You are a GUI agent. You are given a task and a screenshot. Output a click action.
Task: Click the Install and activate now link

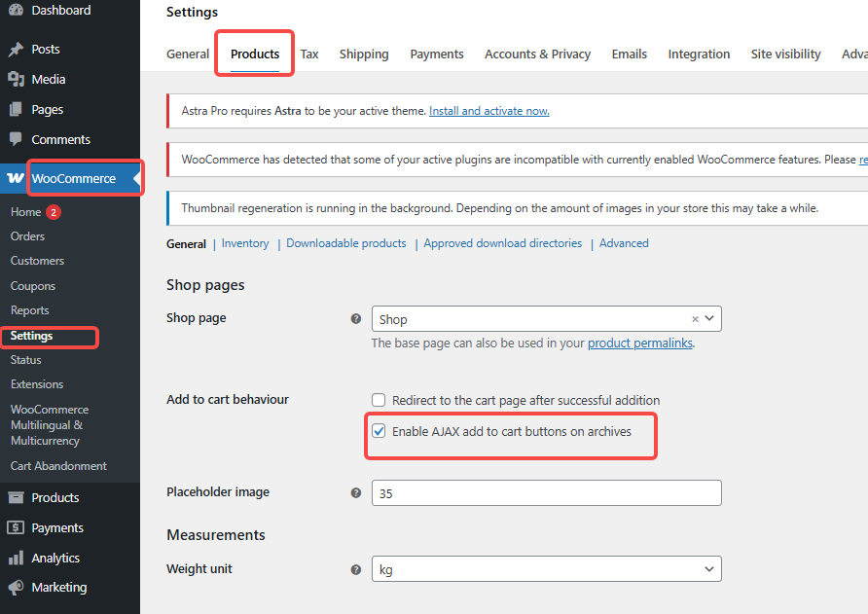point(488,110)
